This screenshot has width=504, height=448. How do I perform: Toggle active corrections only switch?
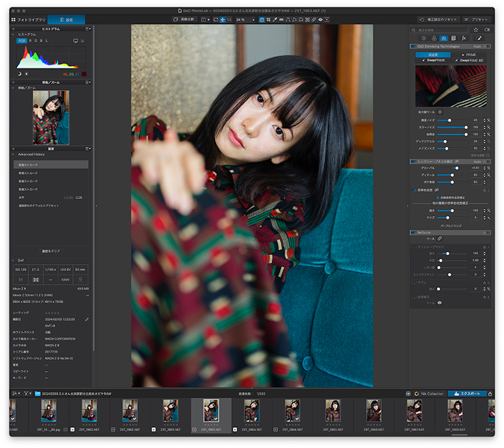point(487,30)
